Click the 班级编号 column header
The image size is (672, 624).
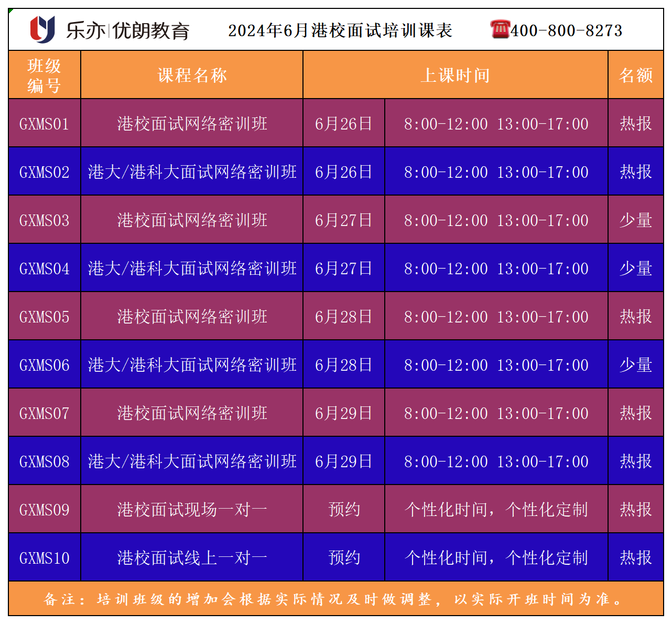tap(45, 75)
